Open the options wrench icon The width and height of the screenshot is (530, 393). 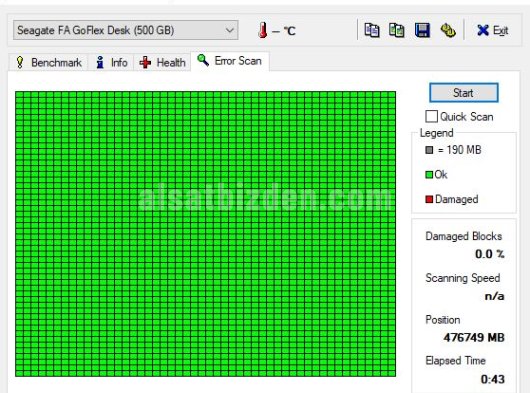(x=448, y=30)
